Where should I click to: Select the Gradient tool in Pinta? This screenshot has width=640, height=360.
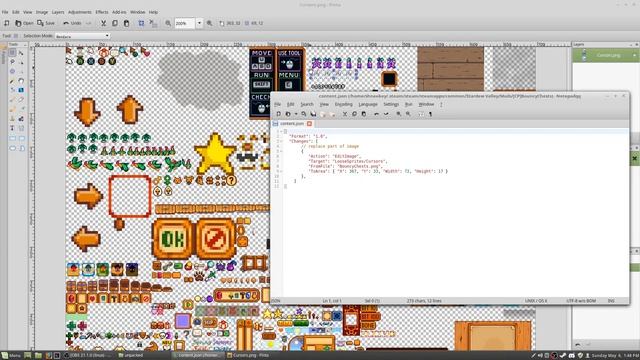tap(21, 90)
